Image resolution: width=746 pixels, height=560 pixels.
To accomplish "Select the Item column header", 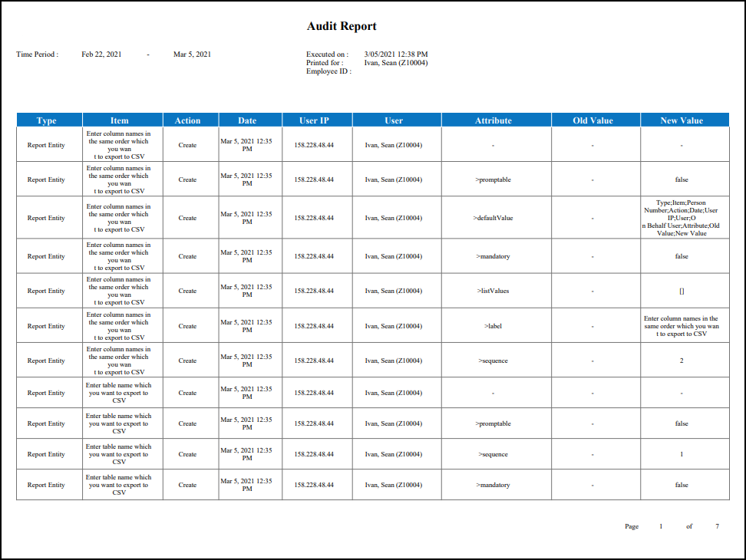I will 120,120.
